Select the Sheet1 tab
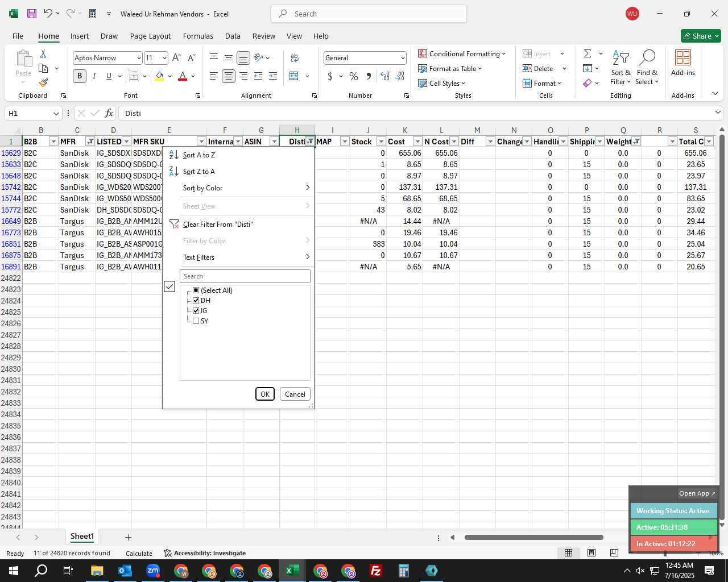This screenshot has width=728, height=582. pyautogui.click(x=82, y=537)
